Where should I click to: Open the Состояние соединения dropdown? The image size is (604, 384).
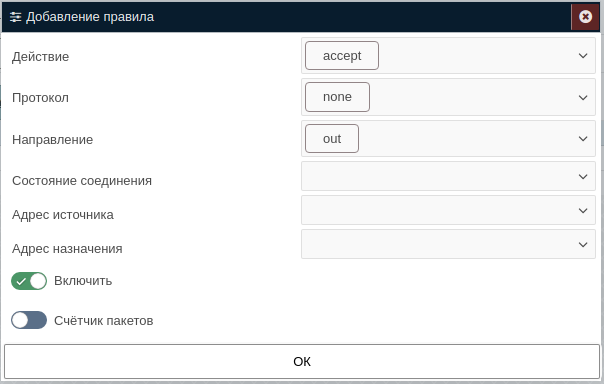(448, 176)
